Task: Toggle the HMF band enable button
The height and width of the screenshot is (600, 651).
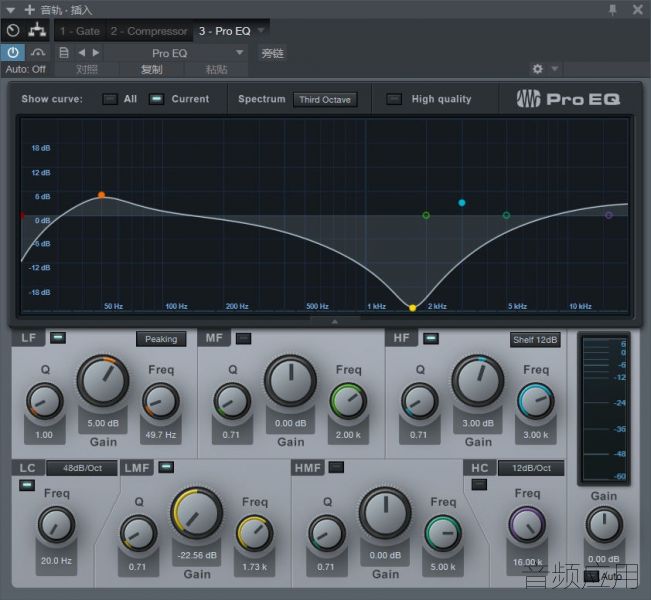Action: [x=336, y=467]
